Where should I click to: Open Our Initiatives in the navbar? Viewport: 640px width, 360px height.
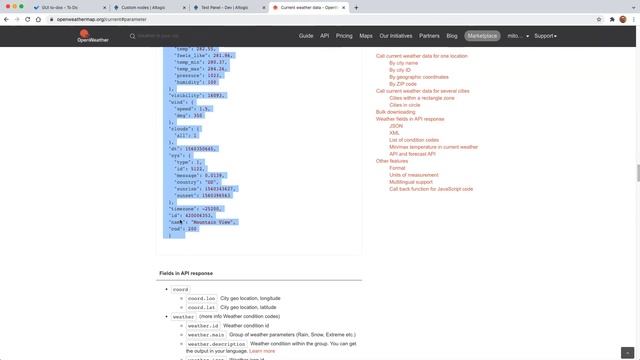tap(396, 36)
